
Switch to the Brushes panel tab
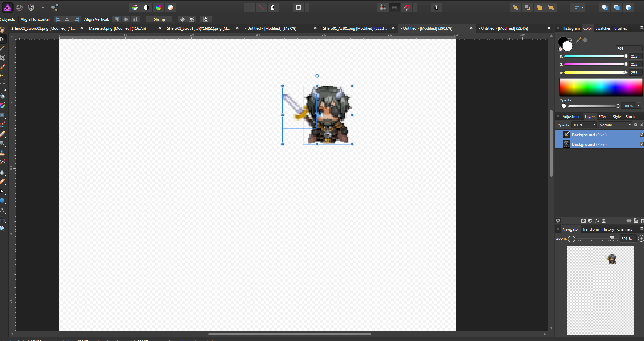(x=621, y=28)
